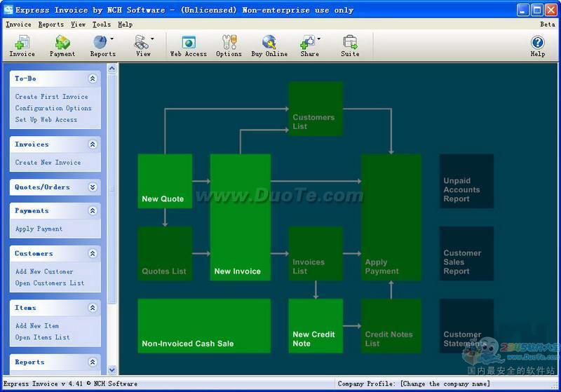Click 'Express Invoice v 4.41' status text
This screenshot has height=392, width=561.
[x=43, y=384]
